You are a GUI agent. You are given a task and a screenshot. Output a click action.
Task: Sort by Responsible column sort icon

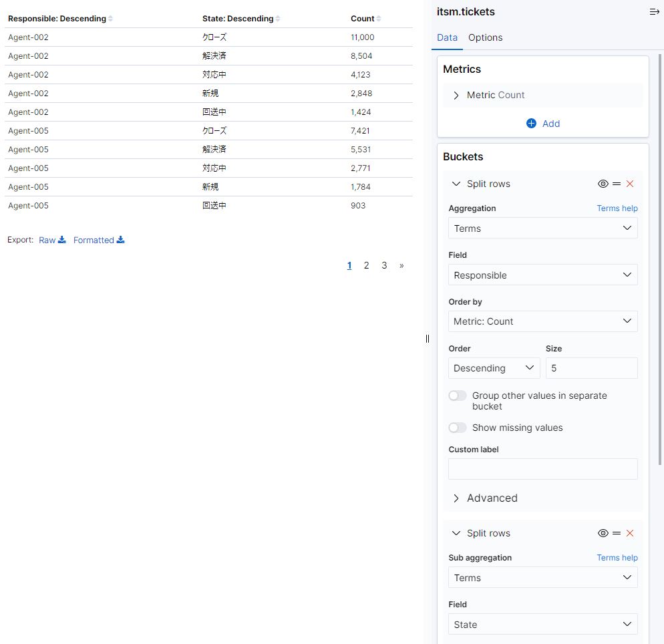tap(110, 19)
